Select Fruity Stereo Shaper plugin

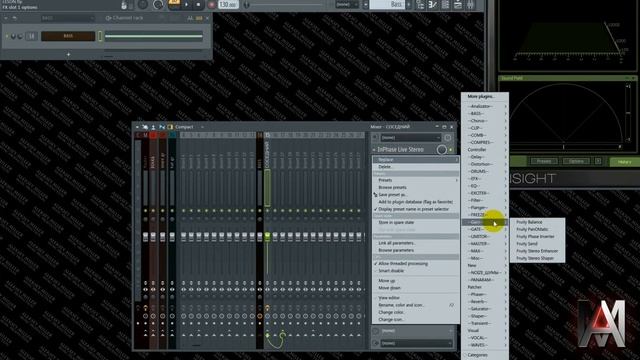[x=538, y=258]
